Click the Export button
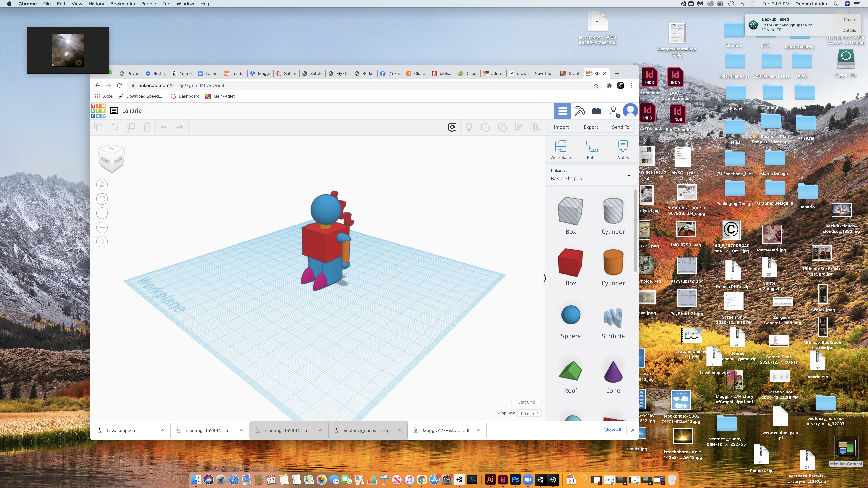The height and width of the screenshot is (488, 868). pos(591,127)
